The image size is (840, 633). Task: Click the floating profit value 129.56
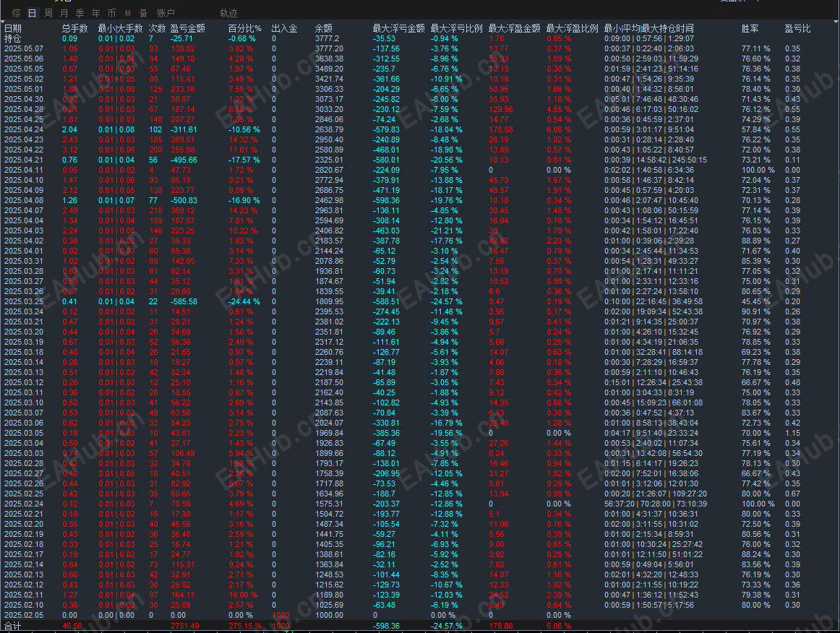coord(501,109)
